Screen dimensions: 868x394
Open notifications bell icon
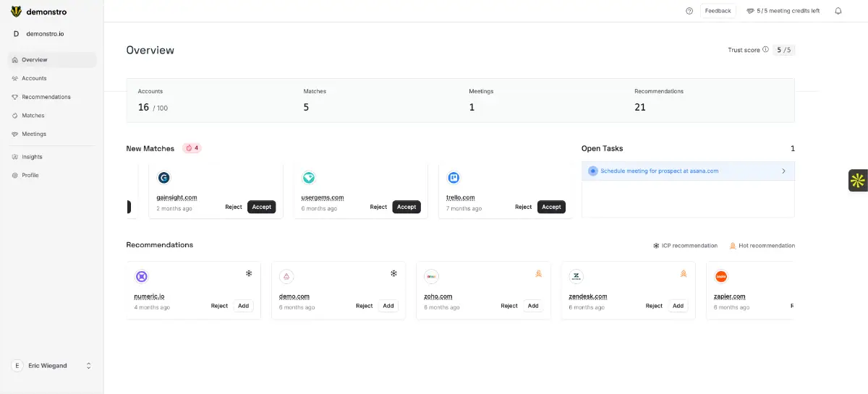[838, 11]
